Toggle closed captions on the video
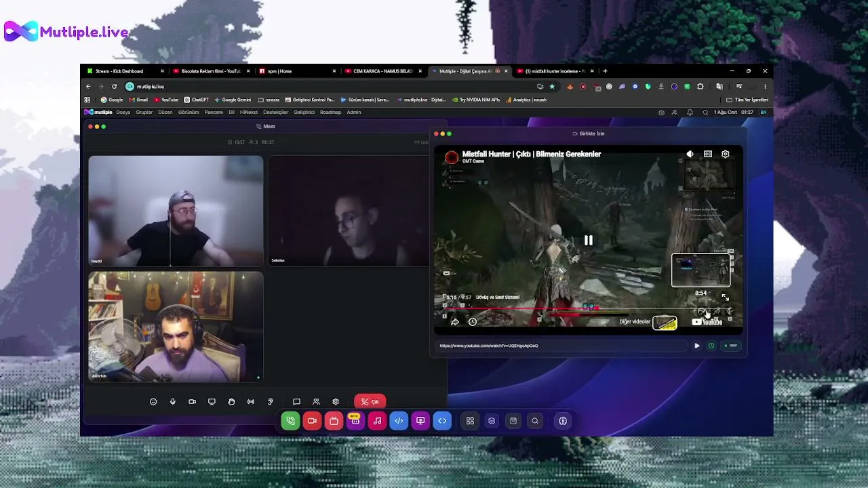 pyautogui.click(x=708, y=155)
